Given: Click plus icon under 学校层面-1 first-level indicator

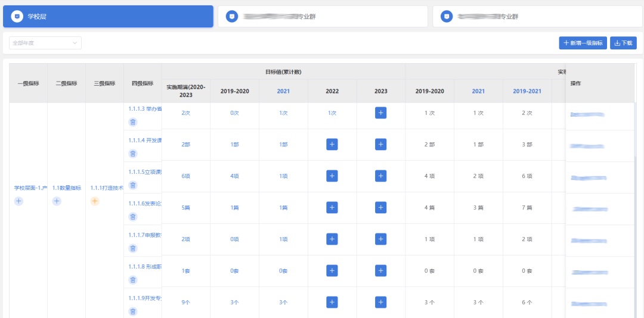Looking at the screenshot, I should 18,201.
